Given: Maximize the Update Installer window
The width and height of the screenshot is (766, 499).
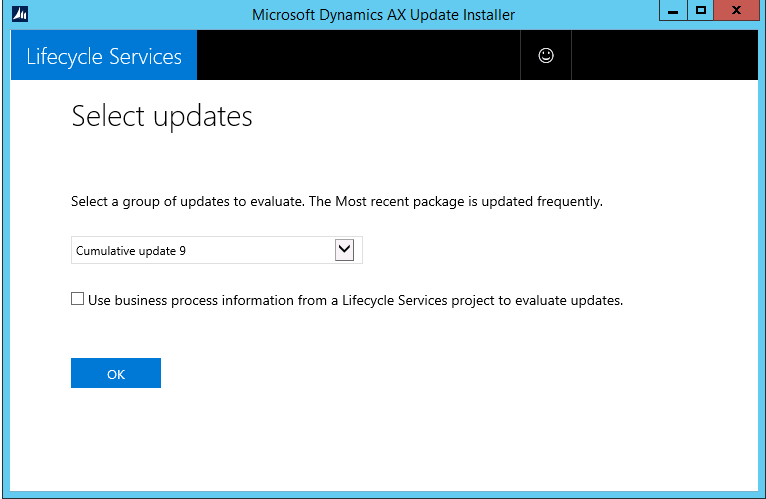Looking at the screenshot, I should (x=701, y=10).
